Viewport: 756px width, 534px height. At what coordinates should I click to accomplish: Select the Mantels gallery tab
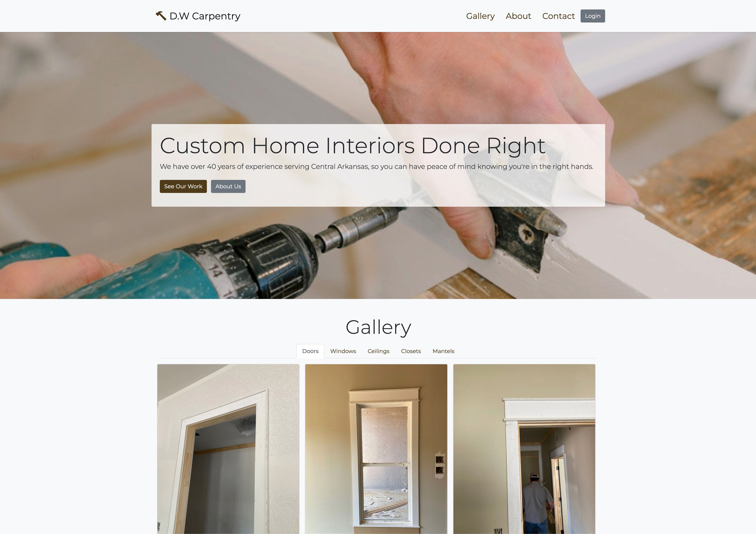pyautogui.click(x=443, y=351)
